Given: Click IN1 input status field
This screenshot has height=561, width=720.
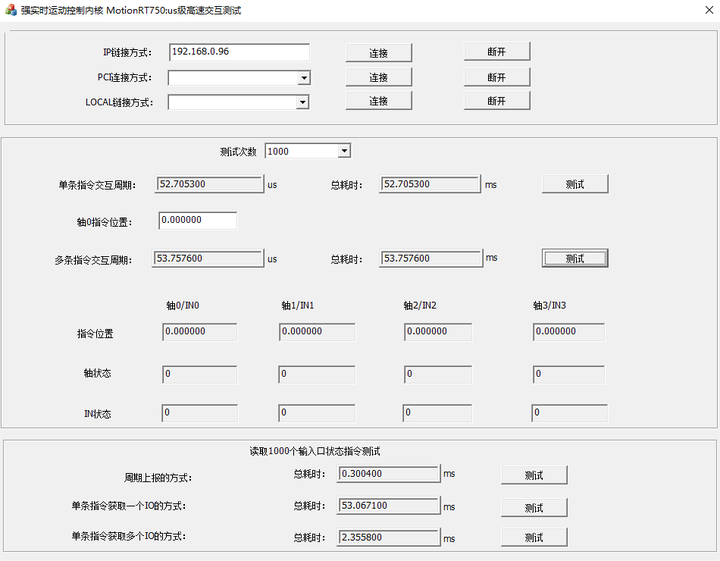Looking at the screenshot, I should pos(317,413).
